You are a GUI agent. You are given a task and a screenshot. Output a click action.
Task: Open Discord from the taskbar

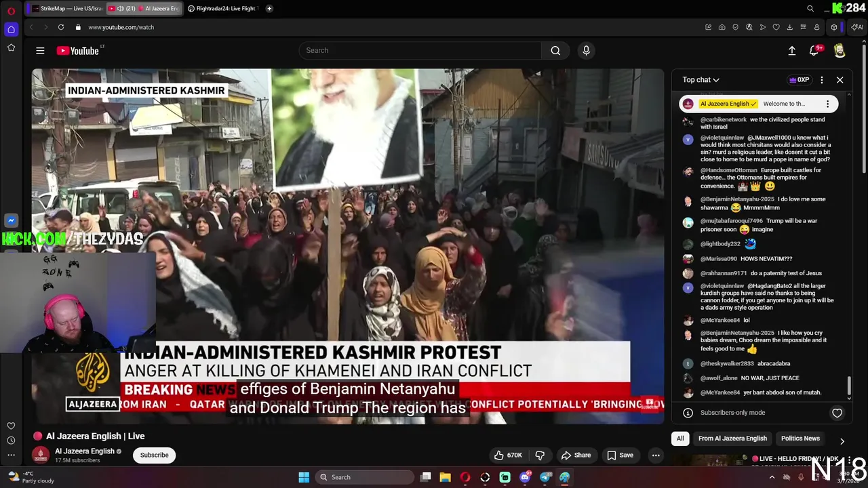(525, 477)
